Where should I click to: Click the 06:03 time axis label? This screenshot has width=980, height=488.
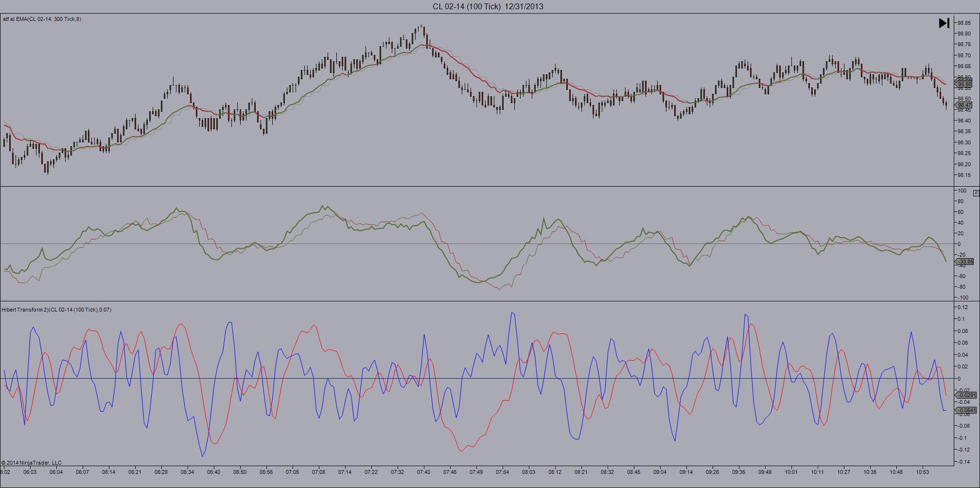[x=30, y=472]
